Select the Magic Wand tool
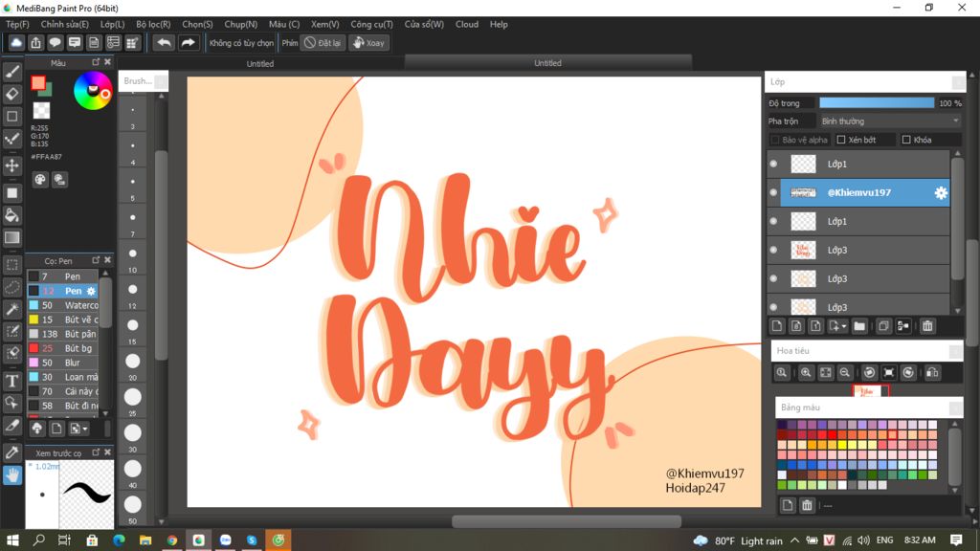The image size is (980, 551). click(11, 309)
